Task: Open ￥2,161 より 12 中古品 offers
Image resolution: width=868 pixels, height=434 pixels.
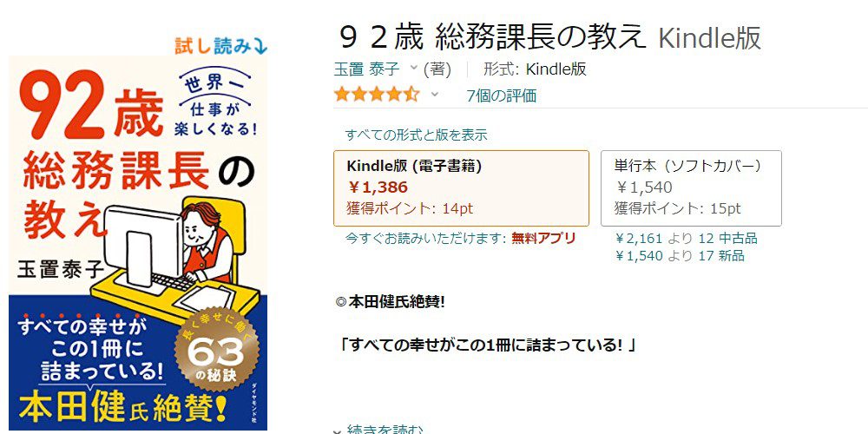Action: click(x=687, y=239)
